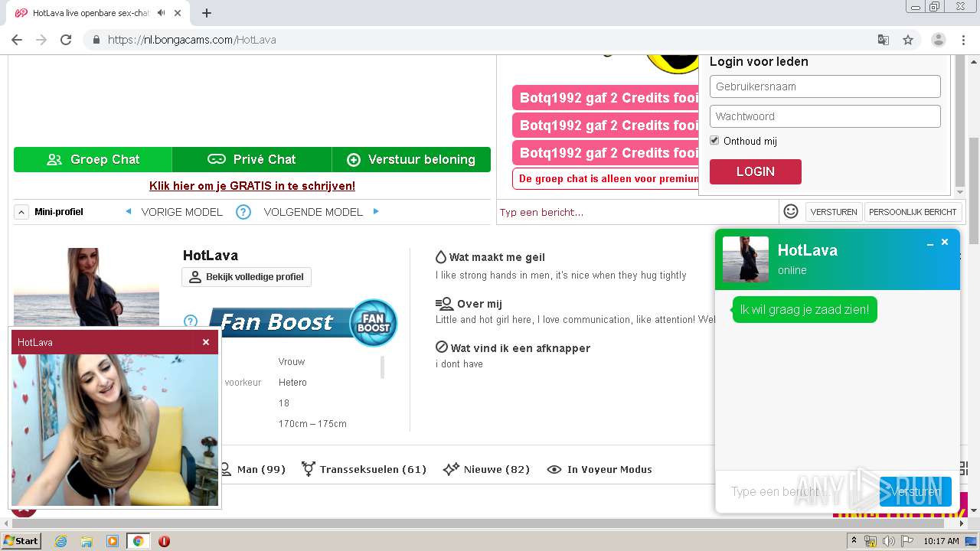
Task: Open a new browser tab
Action: coord(207,13)
